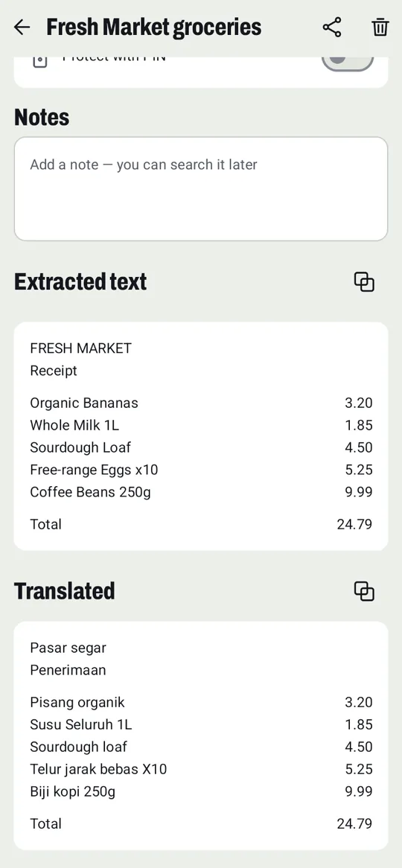Viewport: 402px width, 868px height.
Task: Focus the Add a note field
Action: 201,189
